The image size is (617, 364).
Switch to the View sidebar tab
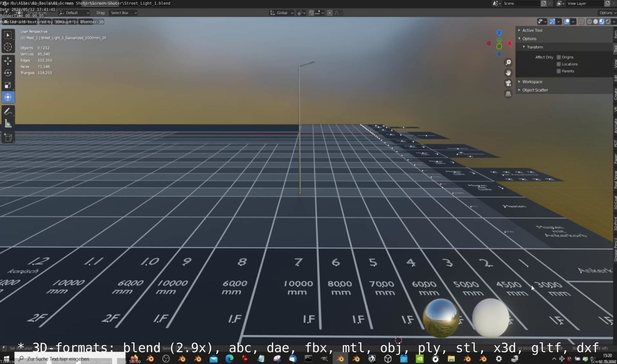pyautogui.click(x=615, y=64)
